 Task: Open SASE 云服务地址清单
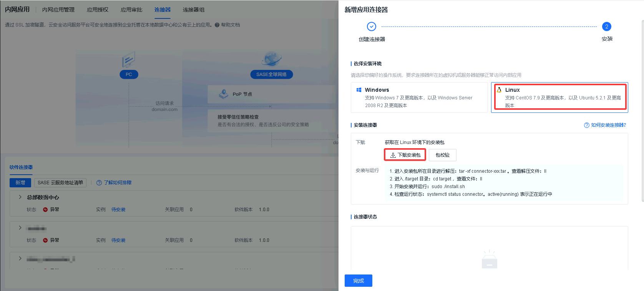[60, 183]
